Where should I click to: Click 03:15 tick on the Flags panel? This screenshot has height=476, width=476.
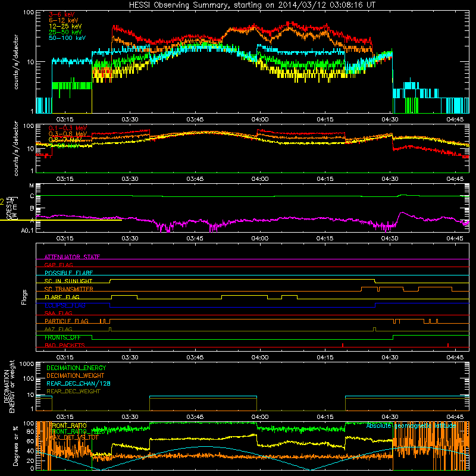(x=65, y=358)
